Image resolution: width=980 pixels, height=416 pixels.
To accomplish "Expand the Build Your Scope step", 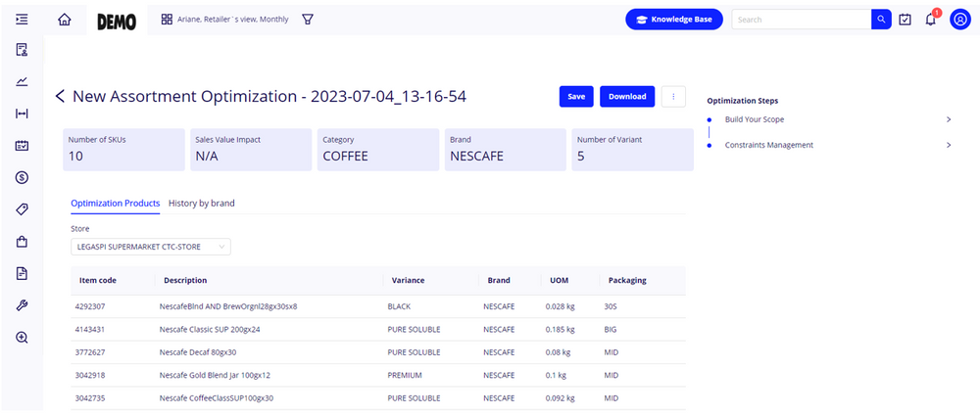I will [x=949, y=119].
